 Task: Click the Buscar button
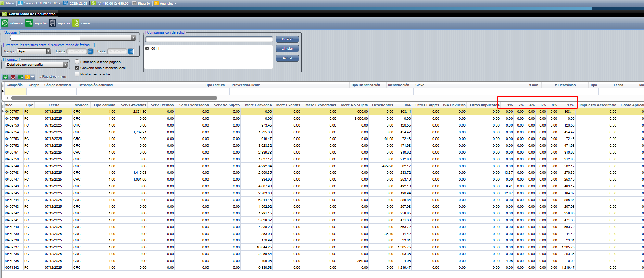click(287, 39)
